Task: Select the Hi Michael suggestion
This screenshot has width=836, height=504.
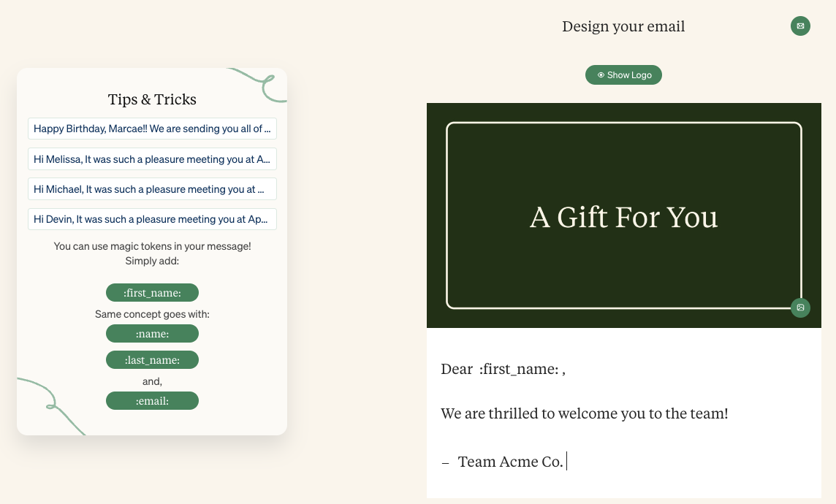Action: [x=152, y=188]
